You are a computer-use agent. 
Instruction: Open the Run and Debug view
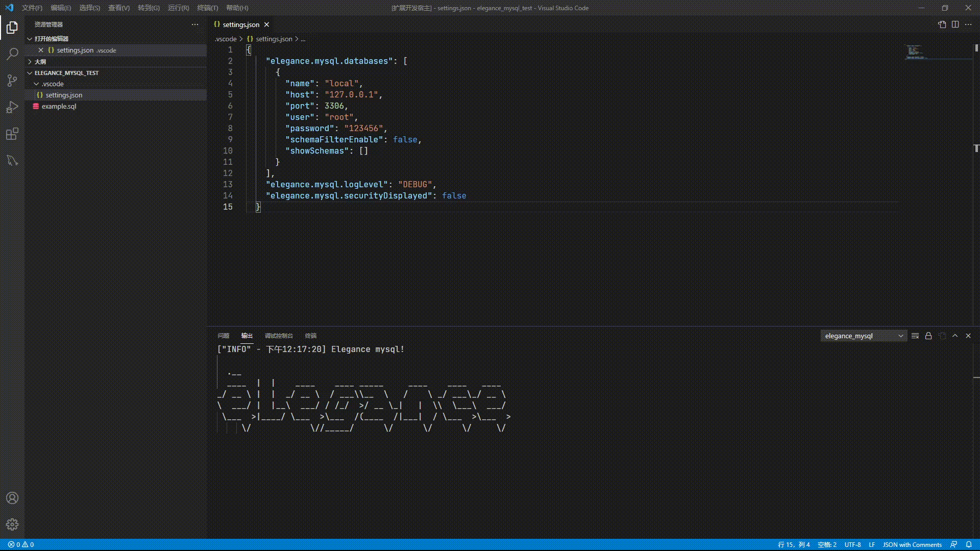12,107
